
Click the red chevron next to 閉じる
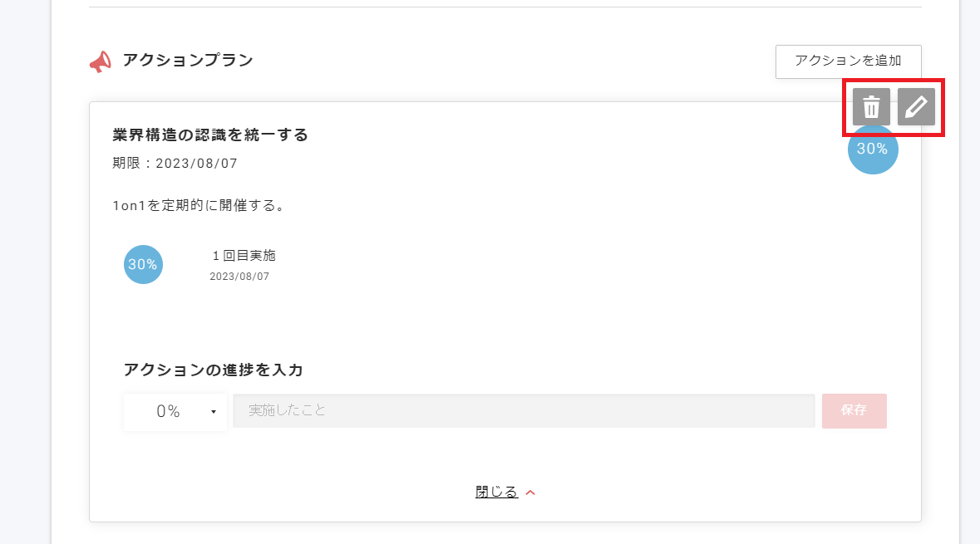(531, 493)
